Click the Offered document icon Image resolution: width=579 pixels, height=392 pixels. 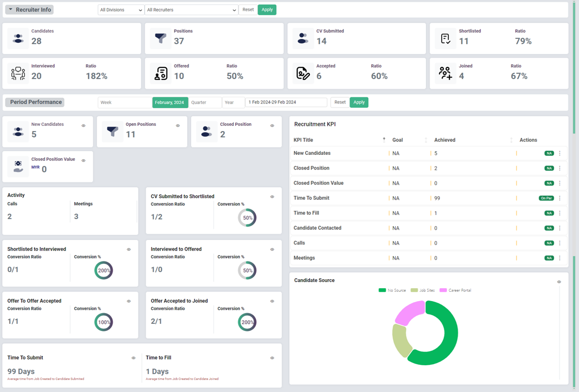(161, 74)
